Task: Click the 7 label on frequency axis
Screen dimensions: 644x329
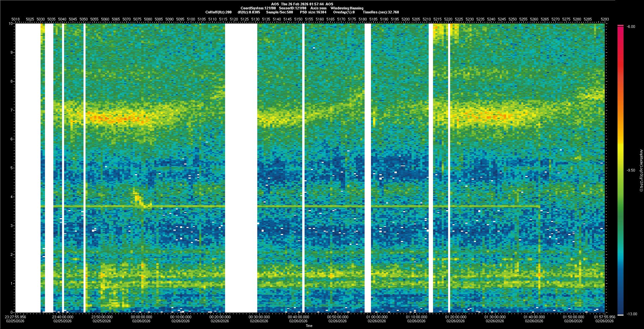Action: click(x=11, y=110)
